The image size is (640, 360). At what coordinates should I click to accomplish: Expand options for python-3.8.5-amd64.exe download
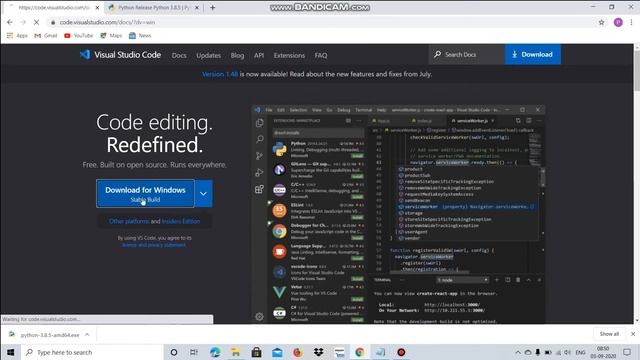(x=87, y=334)
